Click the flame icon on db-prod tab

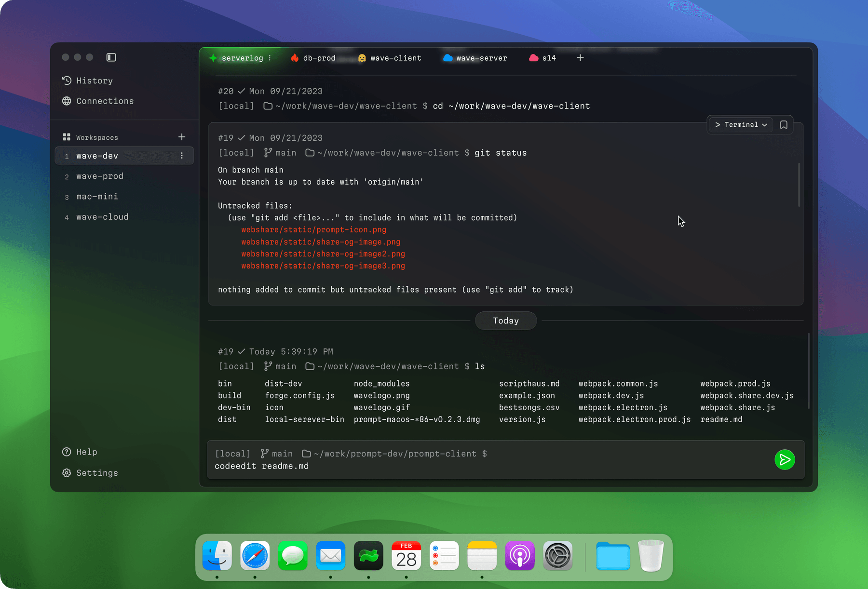pos(295,58)
